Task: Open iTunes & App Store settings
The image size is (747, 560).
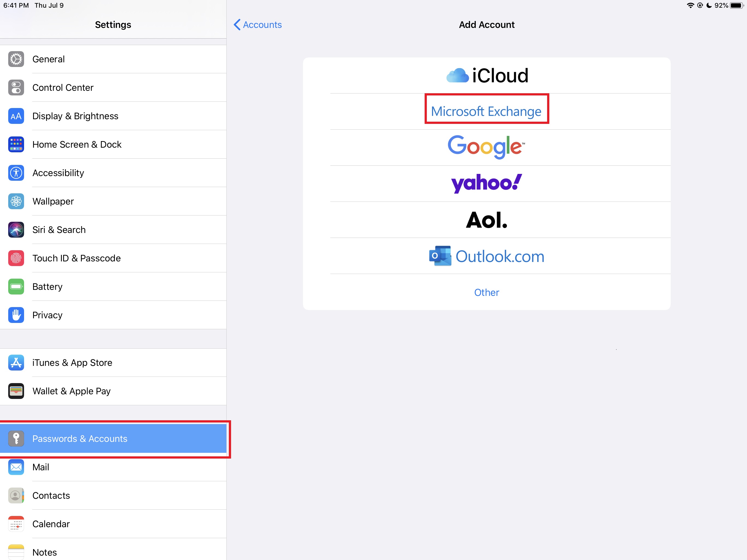Action: pos(113,362)
